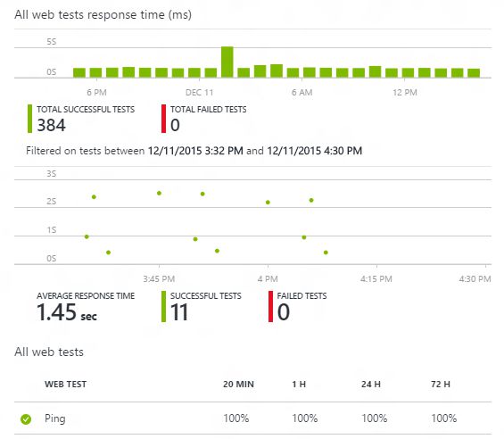504x439 pixels.
Task: Click the 6 AM axis label
Action: (302, 93)
